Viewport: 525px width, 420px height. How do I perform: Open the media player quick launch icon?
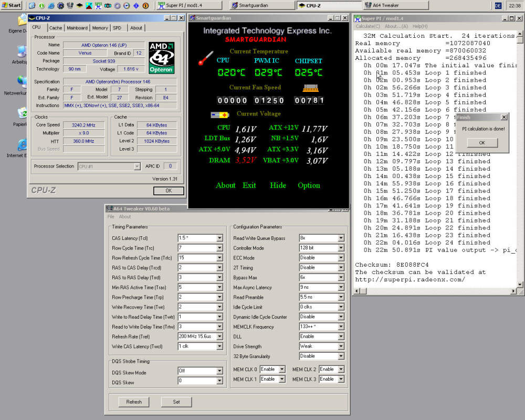127,5
